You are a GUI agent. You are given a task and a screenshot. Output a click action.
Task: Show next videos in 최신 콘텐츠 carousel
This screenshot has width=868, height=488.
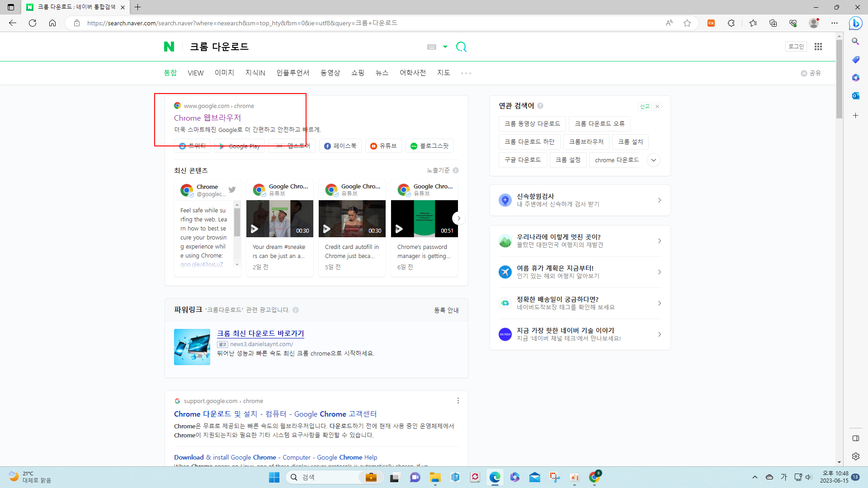[x=458, y=218]
